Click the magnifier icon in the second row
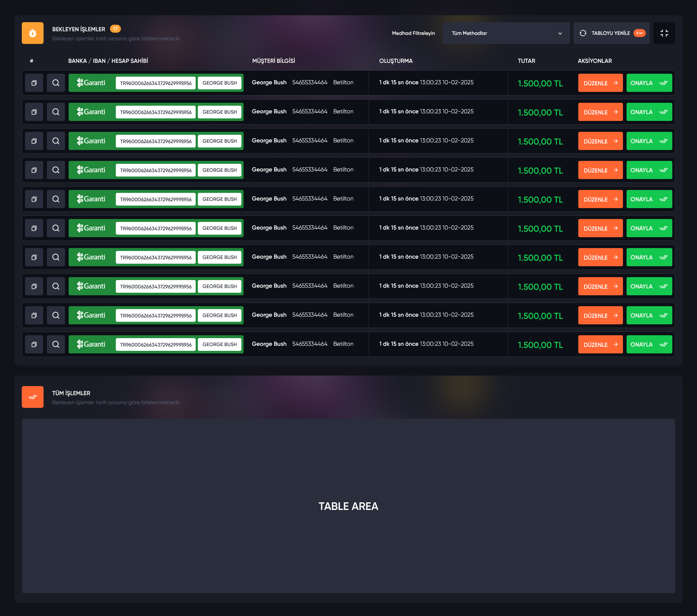Viewport: 697px width, 616px height. point(56,112)
